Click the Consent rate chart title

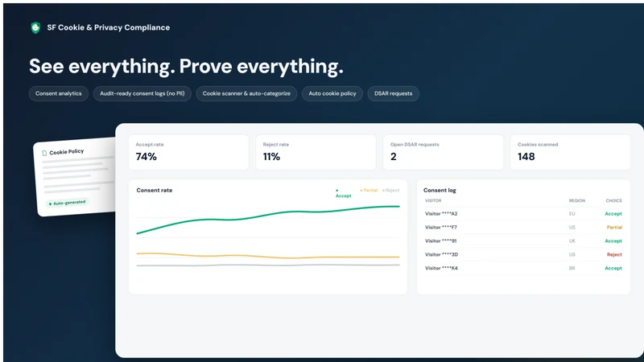155,190
